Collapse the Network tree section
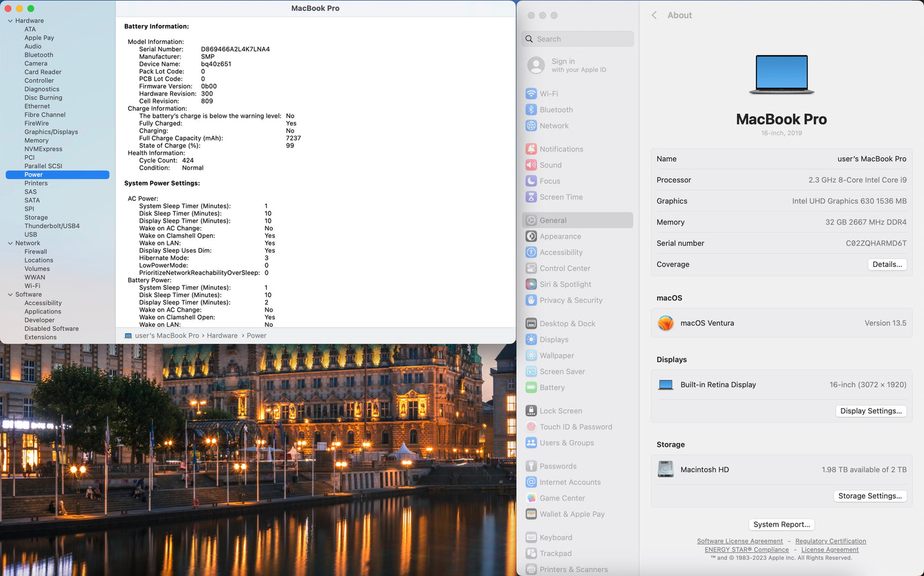Screen dimensions: 924x576 coord(10,243)
